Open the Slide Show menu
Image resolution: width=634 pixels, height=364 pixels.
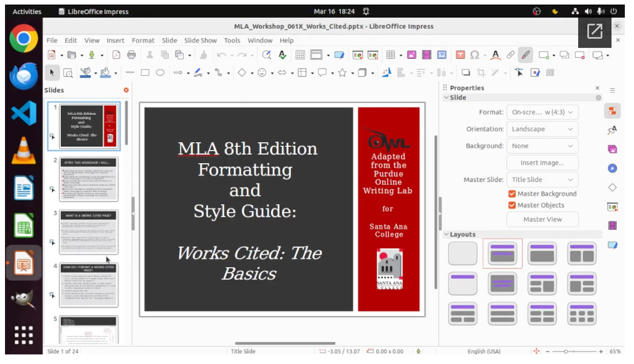[x=200, y=40]
